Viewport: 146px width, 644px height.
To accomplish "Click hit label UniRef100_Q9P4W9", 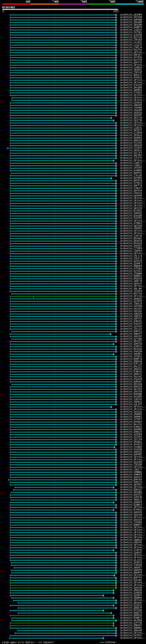I will [x=131, y=20].
